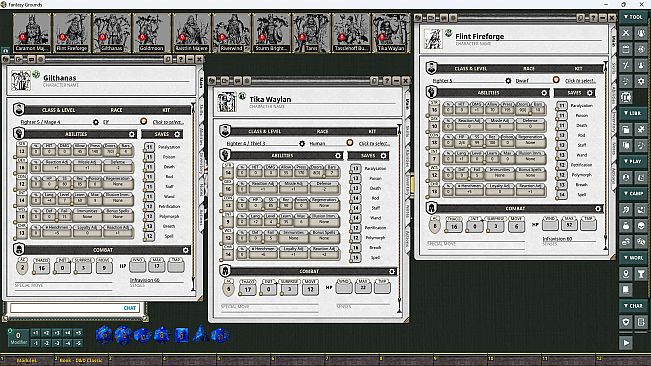Open help on the Tika Waylan window

click(x=387, y=81)
